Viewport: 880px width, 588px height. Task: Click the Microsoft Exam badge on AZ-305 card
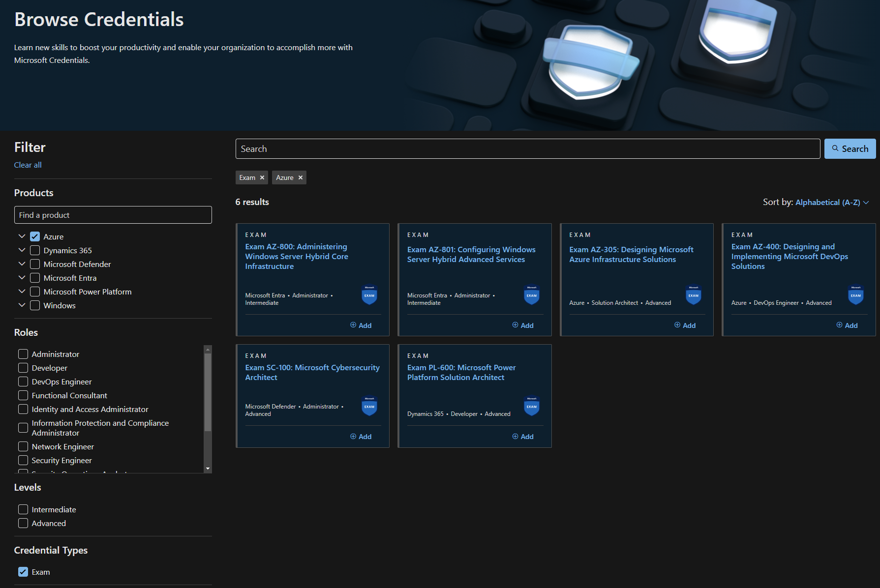(x=693, y=295)
